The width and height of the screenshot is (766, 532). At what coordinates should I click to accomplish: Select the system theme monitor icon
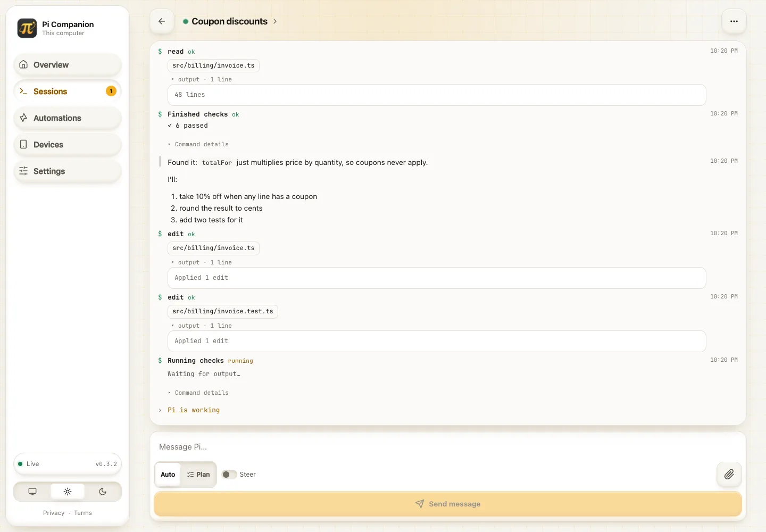pyautogui.click(x=32, y=492)
